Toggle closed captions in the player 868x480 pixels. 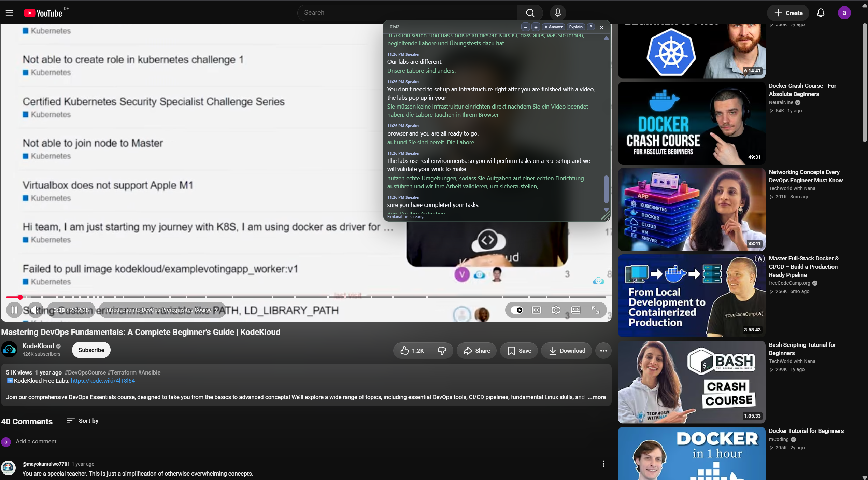537,310
